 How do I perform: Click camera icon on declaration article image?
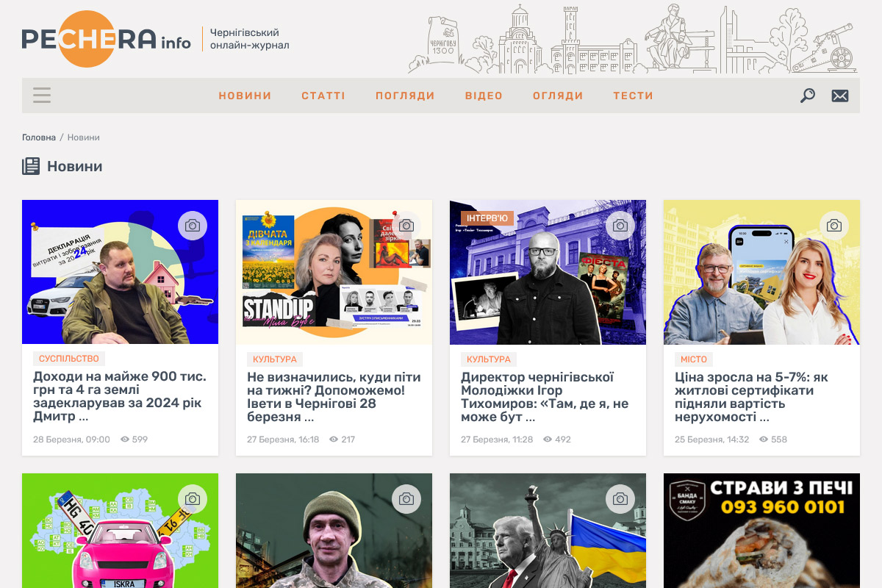tap(193, 226)
